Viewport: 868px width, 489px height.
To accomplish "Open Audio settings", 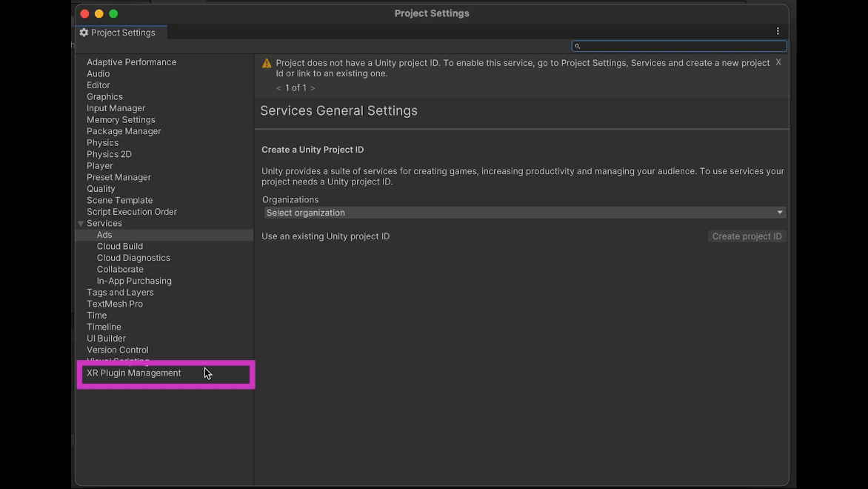I will point(98,74).
